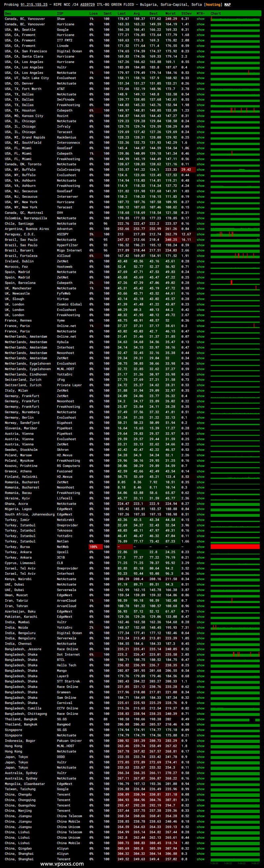Show MTR for China Chengdu Tencent row
264x868 pixels.
(201, 794)
